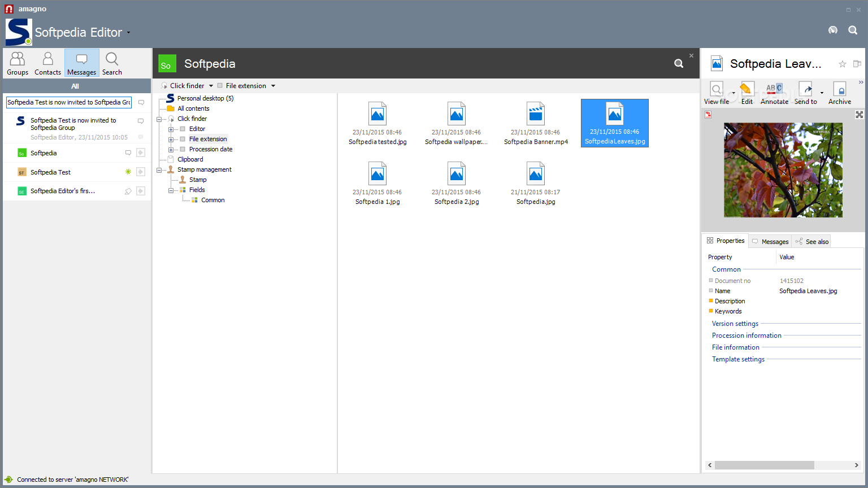Viewport: 868px width, 488px height.
Task: Open the Search panel in sidebar
Action: [x=112, y=63]
